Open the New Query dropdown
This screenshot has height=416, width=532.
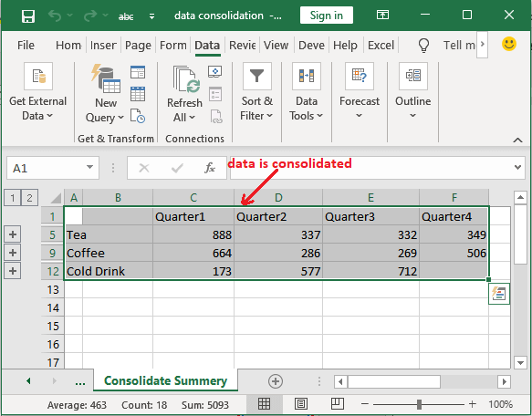[x=105, y=94]
